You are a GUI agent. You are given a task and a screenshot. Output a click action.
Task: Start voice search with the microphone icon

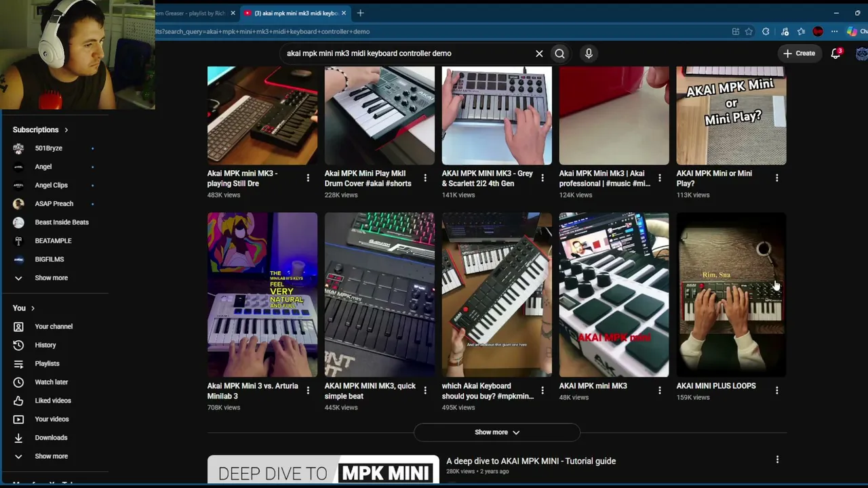[589, 54]
